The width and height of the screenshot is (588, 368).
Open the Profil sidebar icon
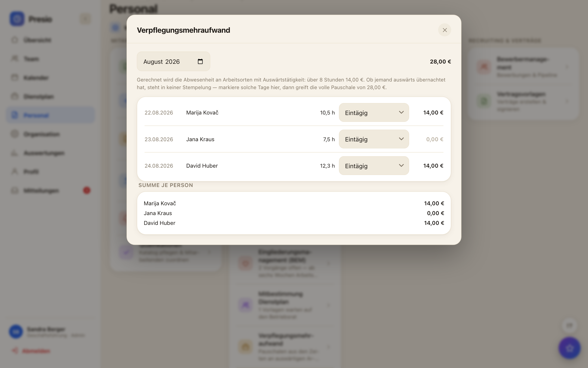click(15, 171)
